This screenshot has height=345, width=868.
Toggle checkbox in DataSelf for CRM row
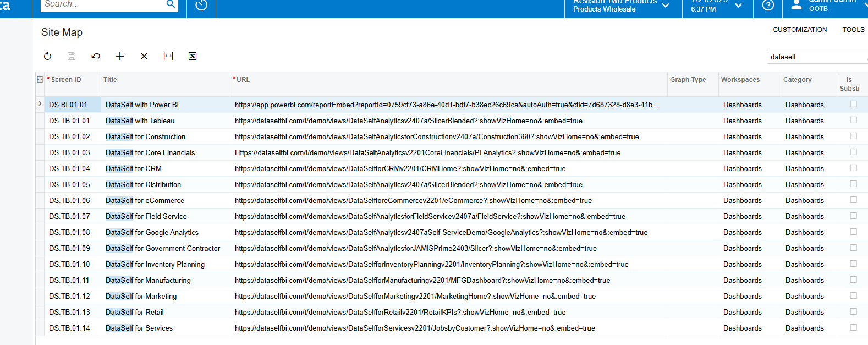[853, 168]
